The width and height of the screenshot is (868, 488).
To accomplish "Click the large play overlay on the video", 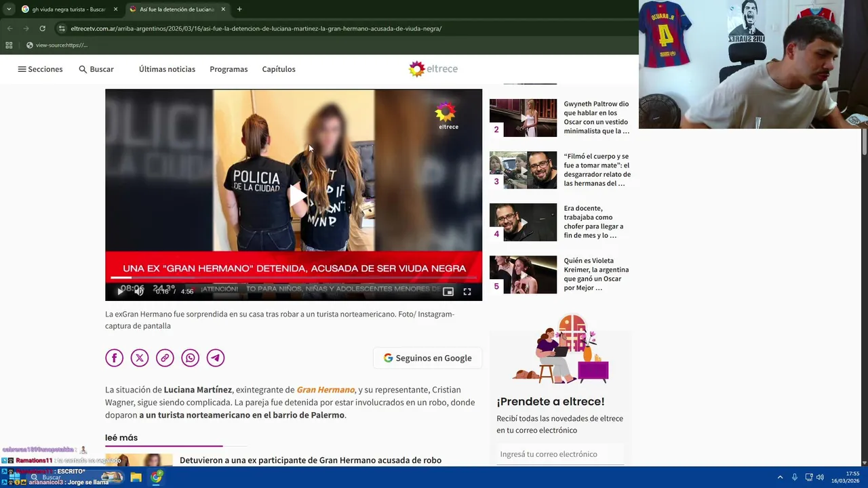I will pos(297,195).
